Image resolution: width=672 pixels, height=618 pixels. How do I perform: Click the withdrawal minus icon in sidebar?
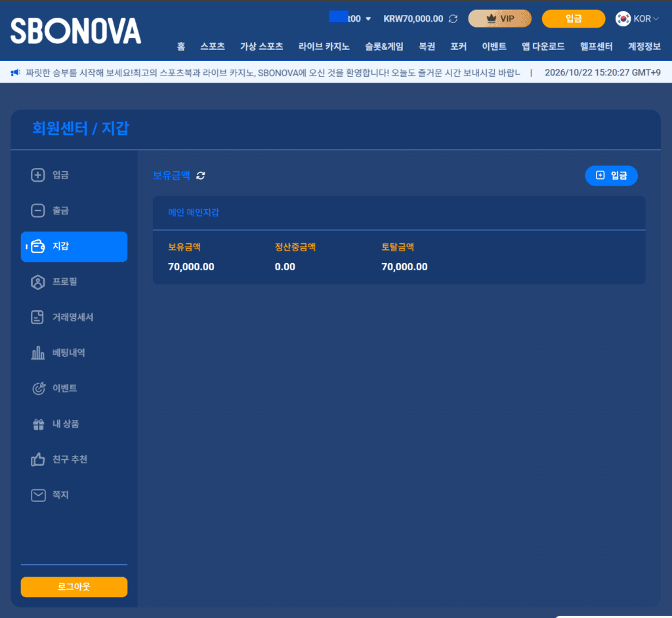(37, 211)
